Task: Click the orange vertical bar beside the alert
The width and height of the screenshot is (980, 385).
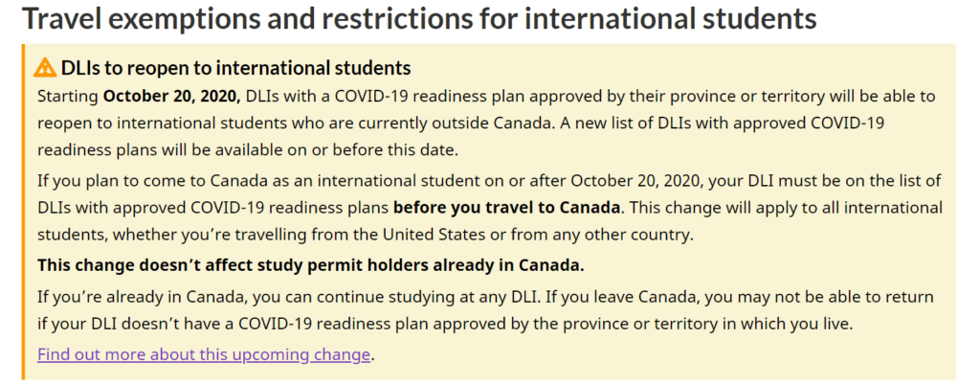Action: click(x=23, y=211)
